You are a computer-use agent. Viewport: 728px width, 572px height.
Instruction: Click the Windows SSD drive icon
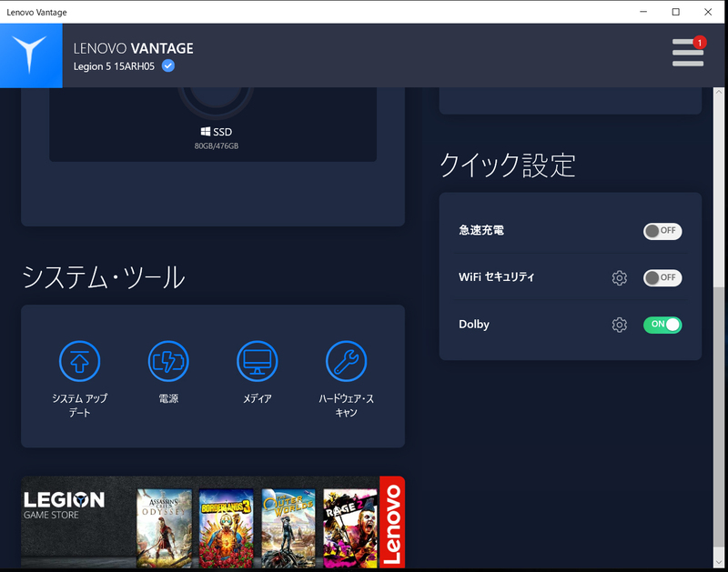click(206, 132)
